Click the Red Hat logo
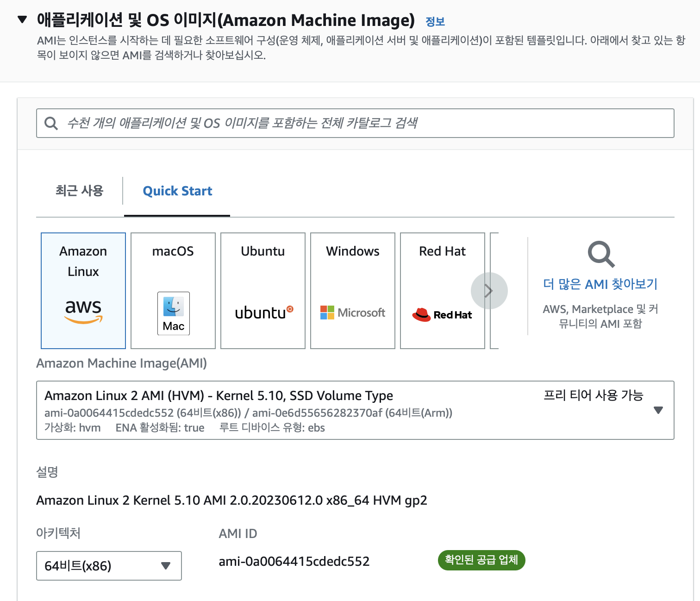The height and width of the screenshot is (601, 700). (442, 314)
